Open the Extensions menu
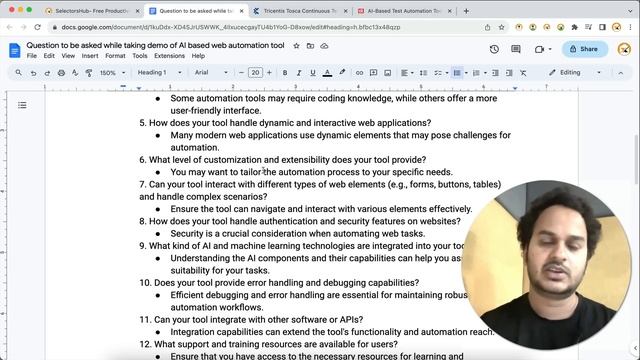 point(169,56)
